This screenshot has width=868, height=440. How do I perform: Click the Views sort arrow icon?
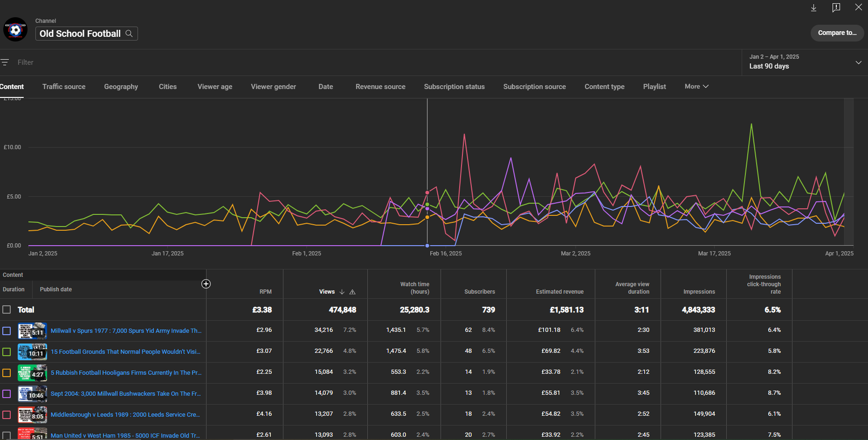[342, 292]
